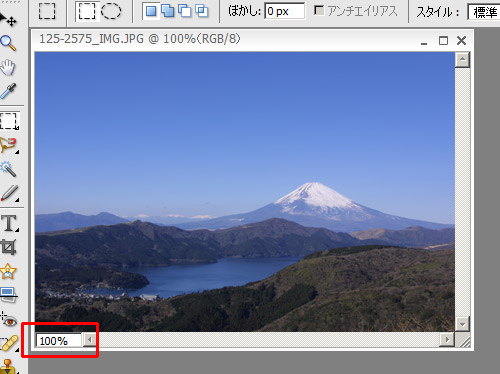Enable the アンチエイリアス checkbox
Screen dimensions: 500x374
click(x=319, y=11)
